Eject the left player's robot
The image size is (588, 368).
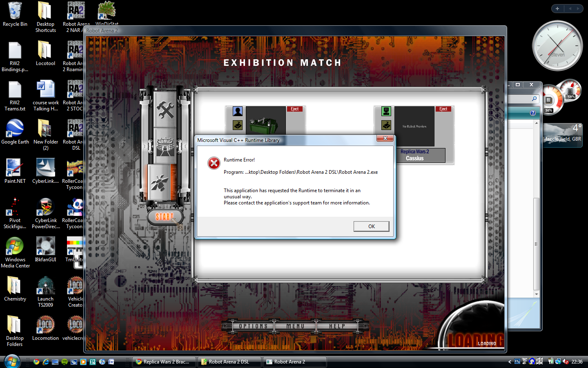pyautogui.click(x=294, y=109)
